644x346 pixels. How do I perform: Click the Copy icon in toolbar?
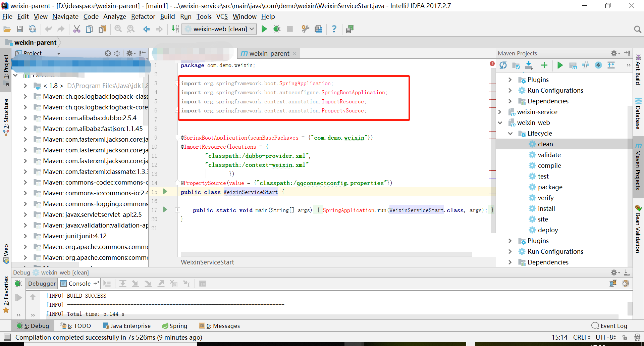point(90,29)
